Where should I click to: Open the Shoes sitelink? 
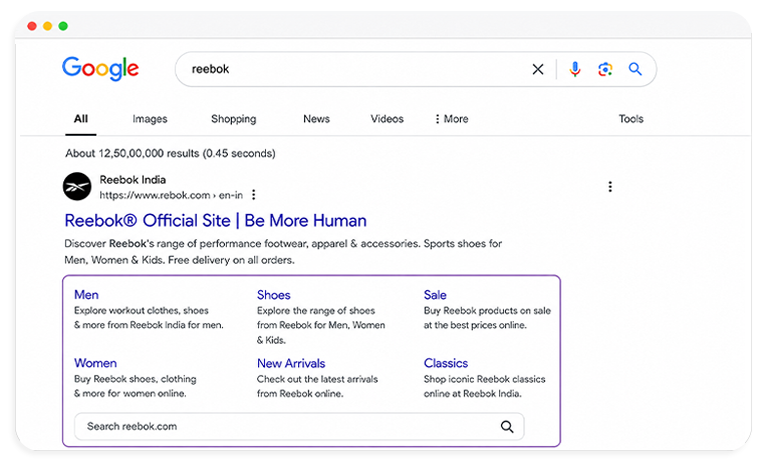click(274, 295)
